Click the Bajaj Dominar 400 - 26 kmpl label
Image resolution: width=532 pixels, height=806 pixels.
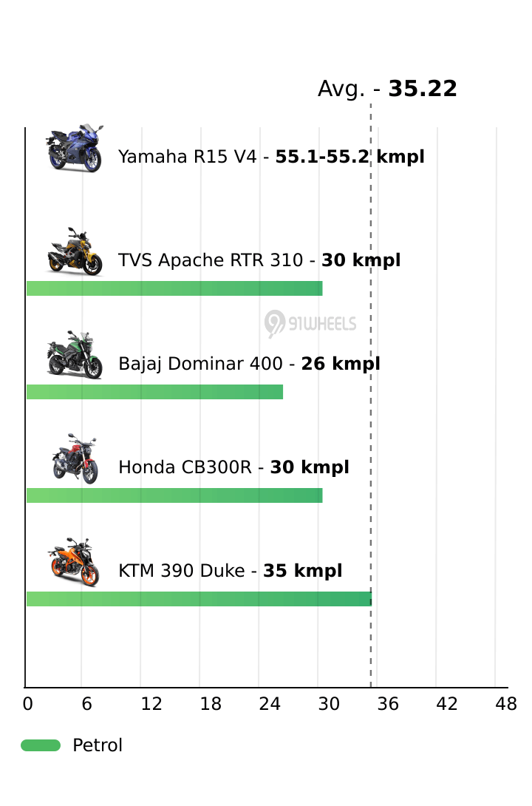(x=249, y=363)
